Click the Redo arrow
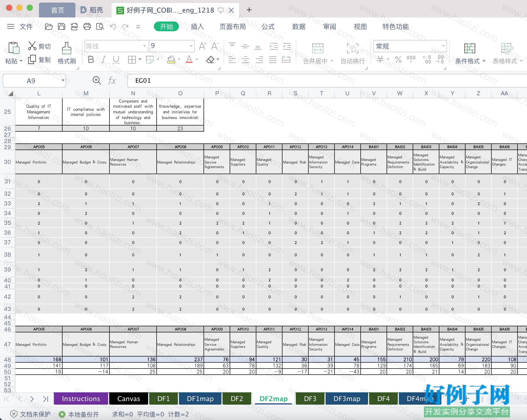 coord(125,27)
